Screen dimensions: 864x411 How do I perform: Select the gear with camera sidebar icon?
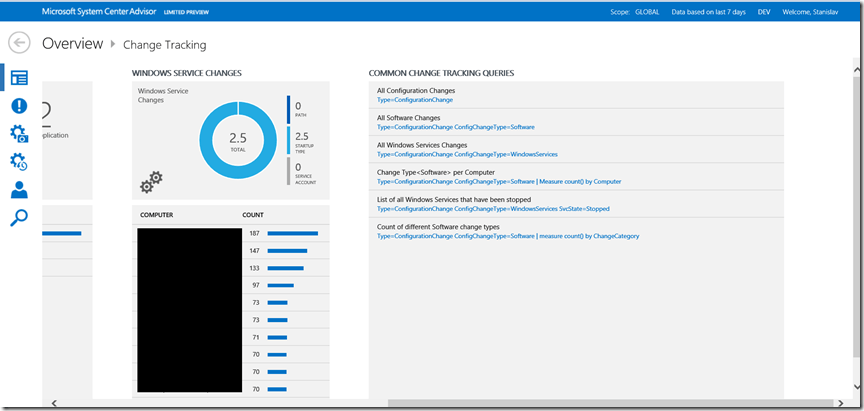pos(18,134)
